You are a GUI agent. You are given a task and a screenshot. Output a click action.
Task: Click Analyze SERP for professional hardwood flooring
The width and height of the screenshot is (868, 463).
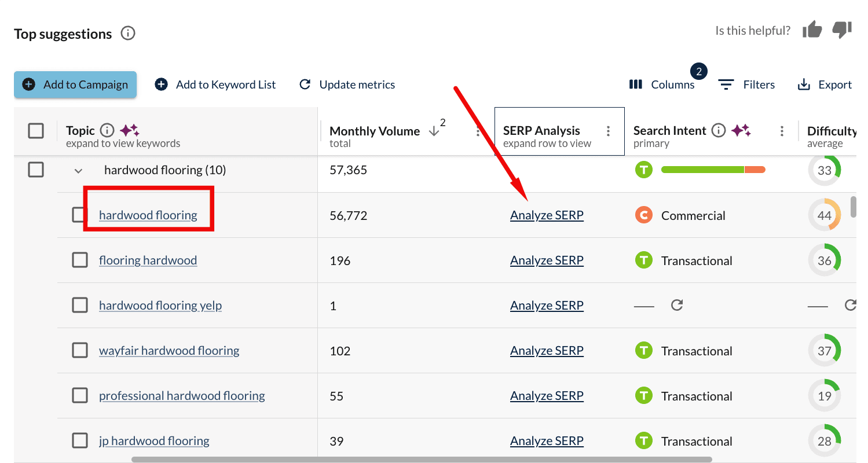click(x=547, y=396)
